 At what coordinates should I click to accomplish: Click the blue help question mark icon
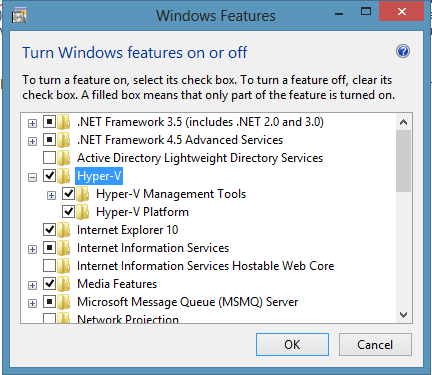coord(403,51)
